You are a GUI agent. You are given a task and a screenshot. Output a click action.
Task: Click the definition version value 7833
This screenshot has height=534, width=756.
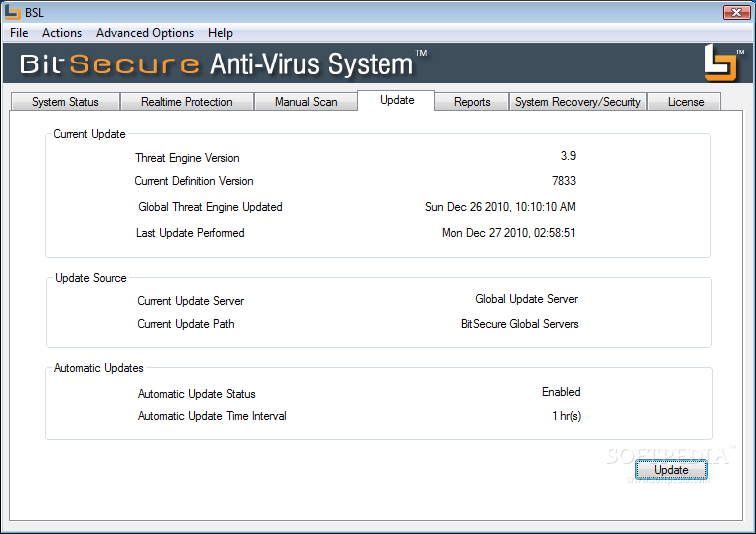[x=564, y=181]
